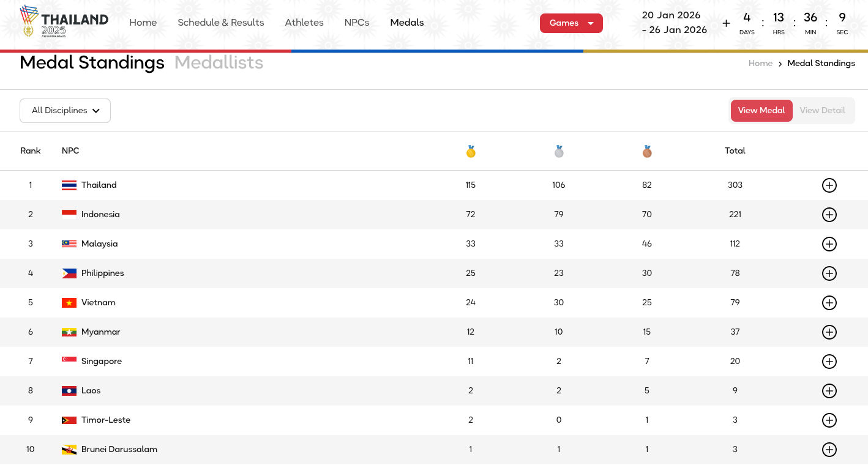Click the silver medal column icon
This screenshot has width=868, height=468.
click(559, 151)
